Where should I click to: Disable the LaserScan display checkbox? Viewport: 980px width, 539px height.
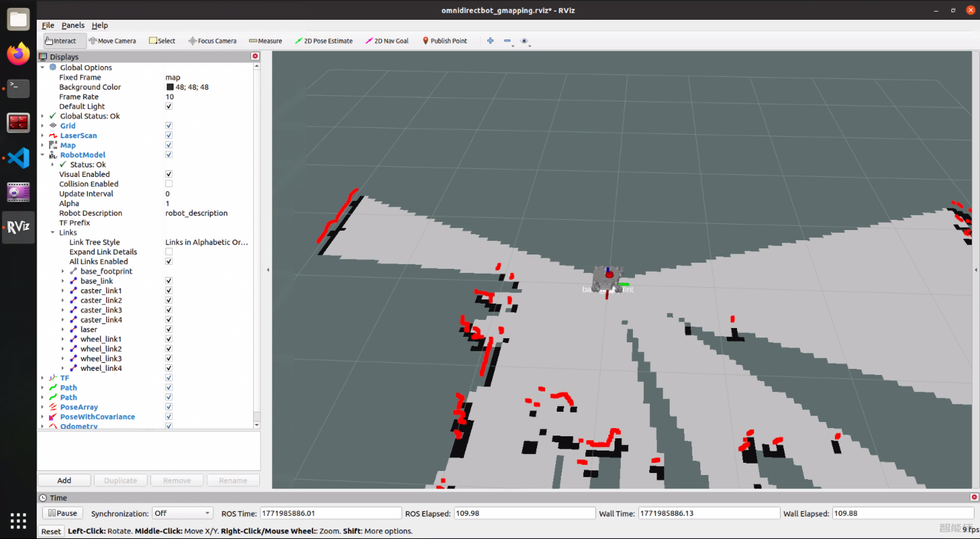click(x=169, y=135)
